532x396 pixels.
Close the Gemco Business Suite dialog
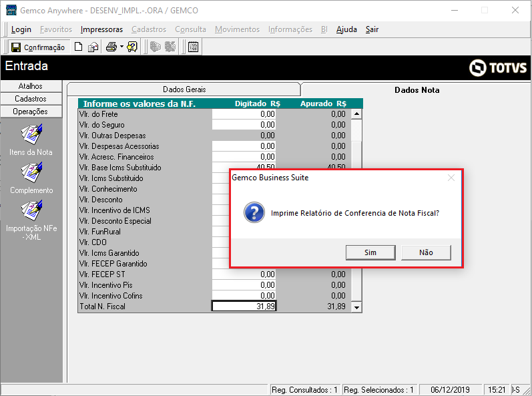tap(451, 178)
